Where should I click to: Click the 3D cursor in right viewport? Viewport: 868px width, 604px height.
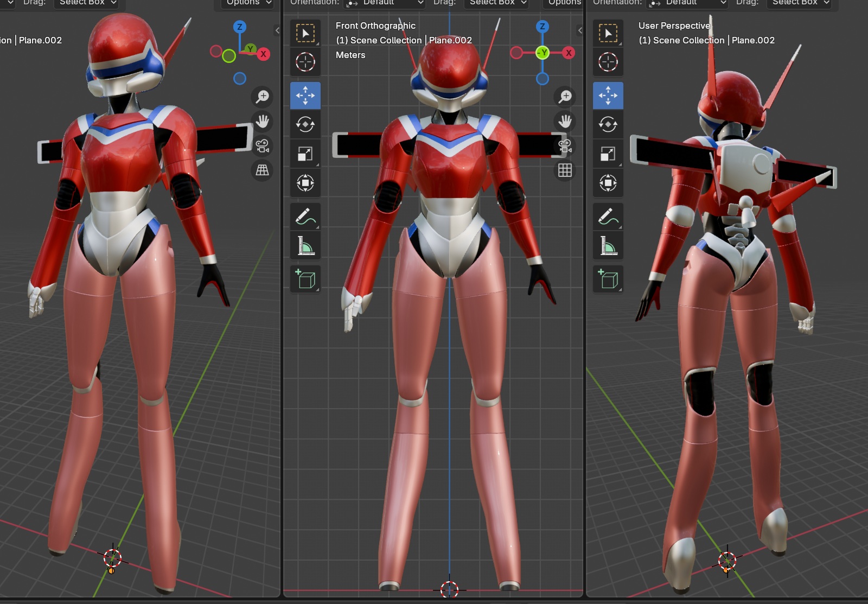(x=727, y=561)
